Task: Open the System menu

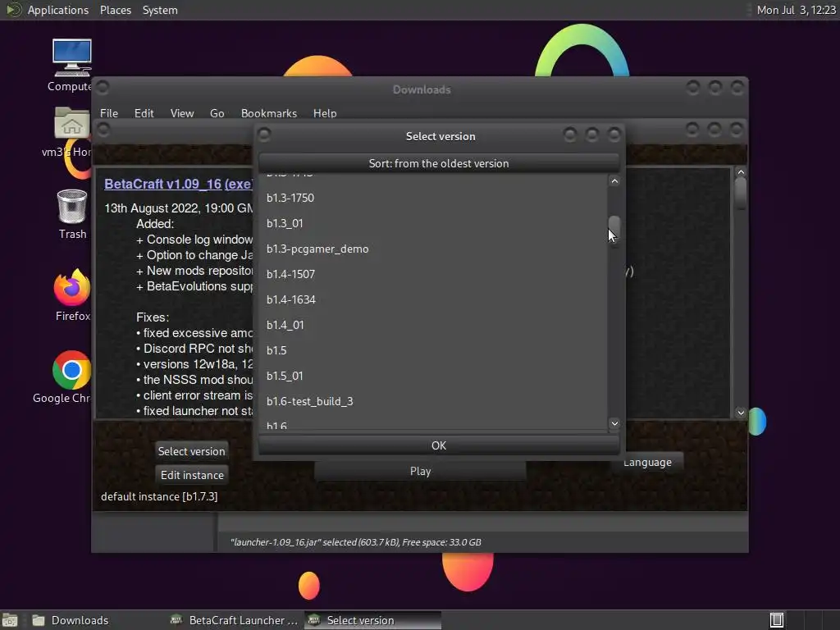Action: [x=160, y=10]
